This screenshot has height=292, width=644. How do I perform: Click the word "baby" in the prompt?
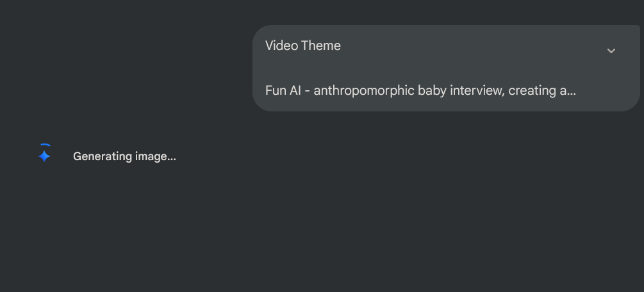[432, 90]
